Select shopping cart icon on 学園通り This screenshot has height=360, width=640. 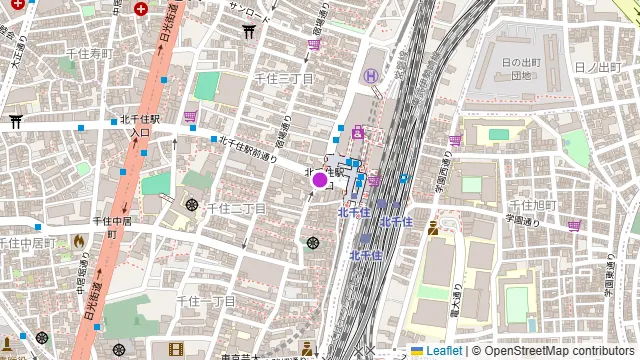(x=575, y=225)
